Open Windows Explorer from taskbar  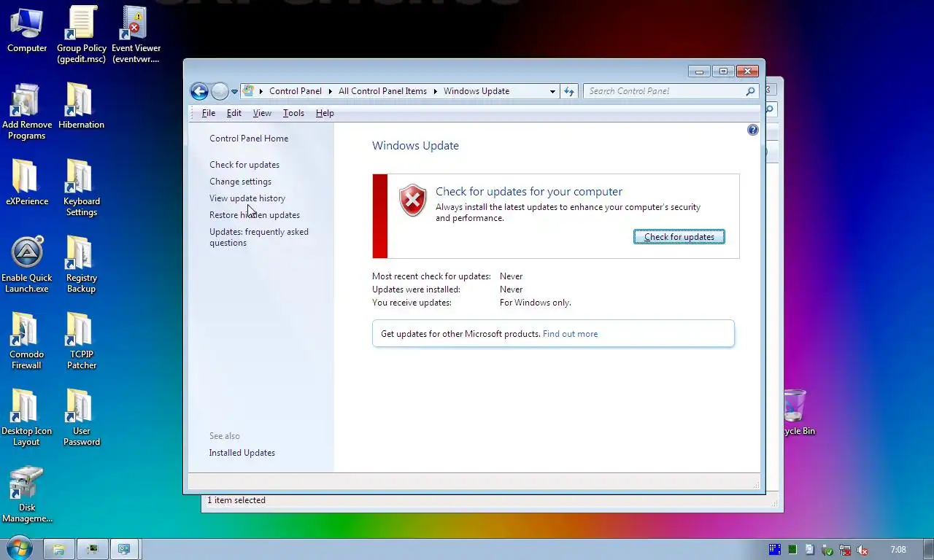(58, 549)
